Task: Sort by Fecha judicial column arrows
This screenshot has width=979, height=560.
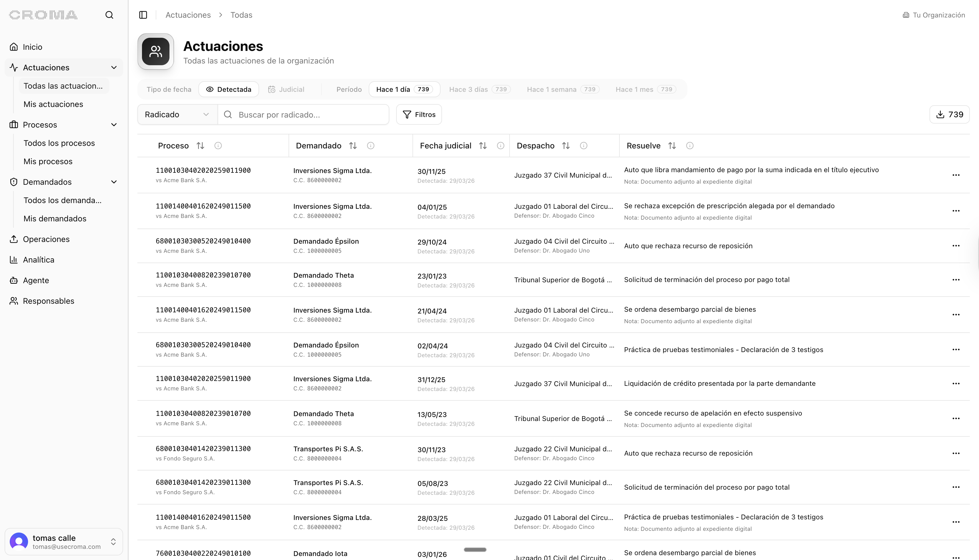Action: pyautogui.click(x=483, y=146)
